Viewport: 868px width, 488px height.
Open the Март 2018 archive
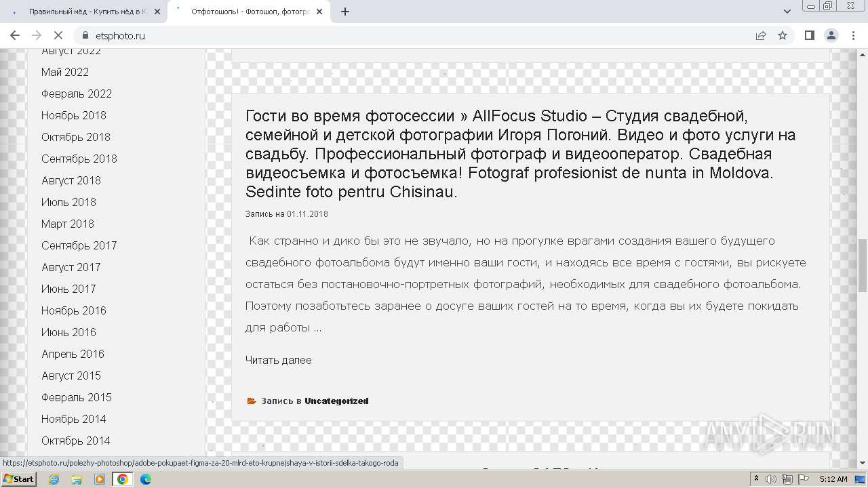(68, 224)
